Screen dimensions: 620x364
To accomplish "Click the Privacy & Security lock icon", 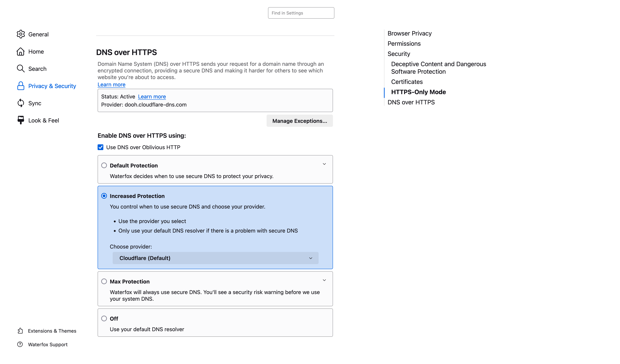I will [20, 86].
